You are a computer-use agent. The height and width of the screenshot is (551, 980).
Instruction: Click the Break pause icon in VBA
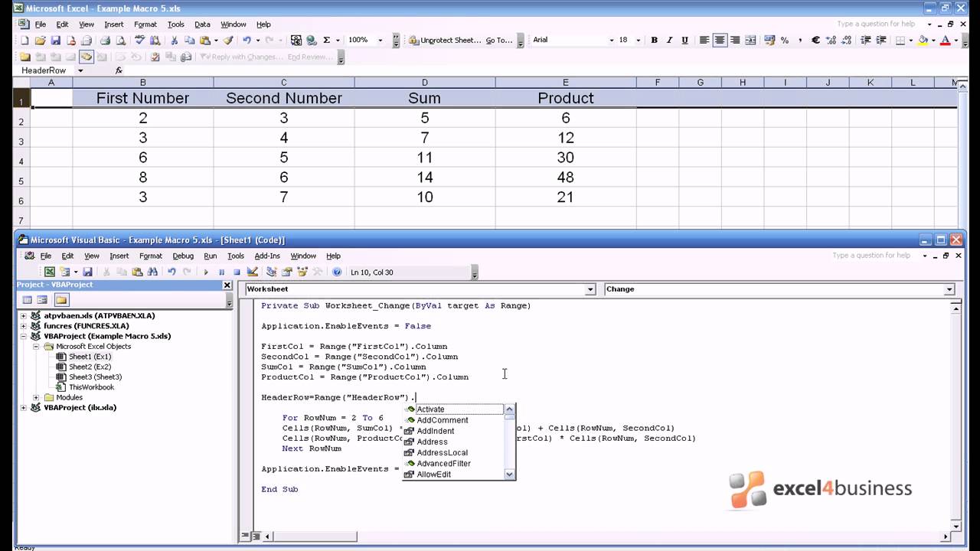coord(221,272)
